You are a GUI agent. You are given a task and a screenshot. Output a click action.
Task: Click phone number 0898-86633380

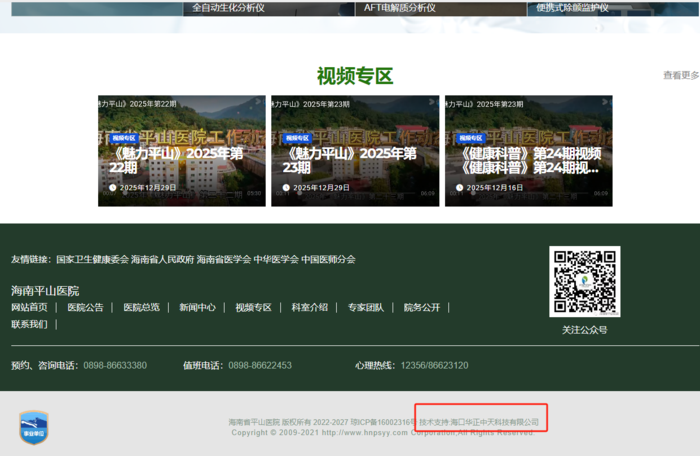pos(115,365)
